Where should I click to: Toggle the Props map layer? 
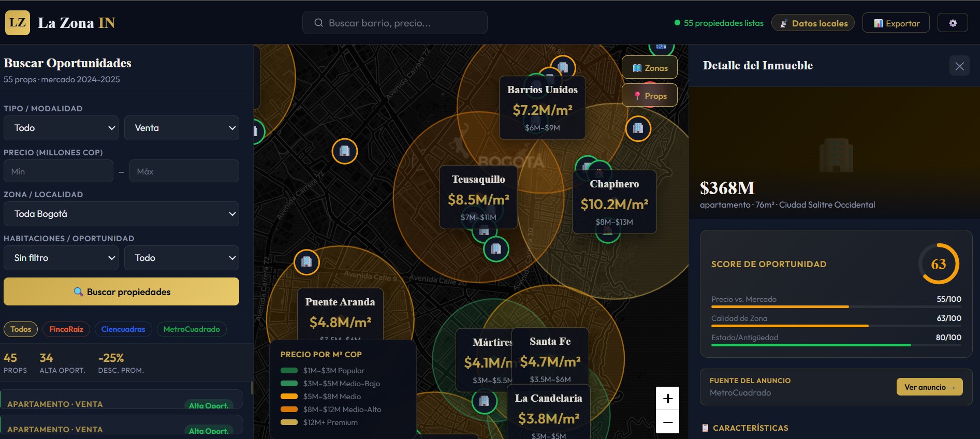[650, 96]
